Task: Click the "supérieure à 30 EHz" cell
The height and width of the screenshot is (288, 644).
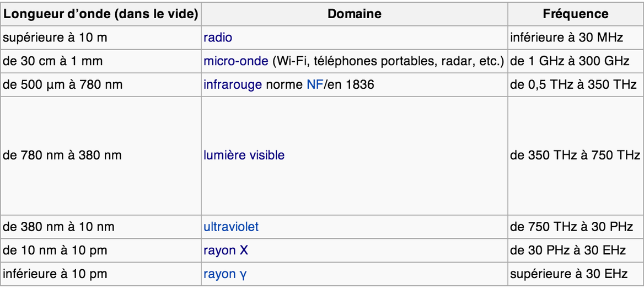Action: [569, 274]
